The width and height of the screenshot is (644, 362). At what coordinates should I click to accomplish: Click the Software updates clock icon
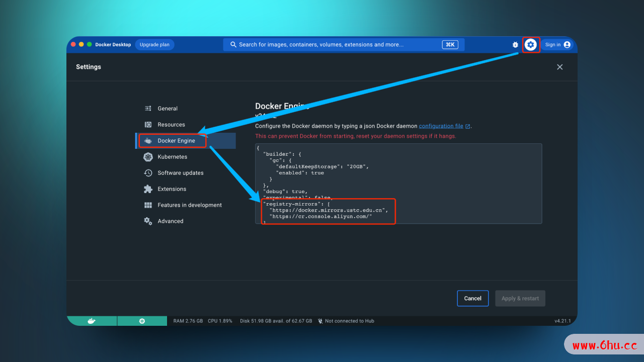(148, 173)
